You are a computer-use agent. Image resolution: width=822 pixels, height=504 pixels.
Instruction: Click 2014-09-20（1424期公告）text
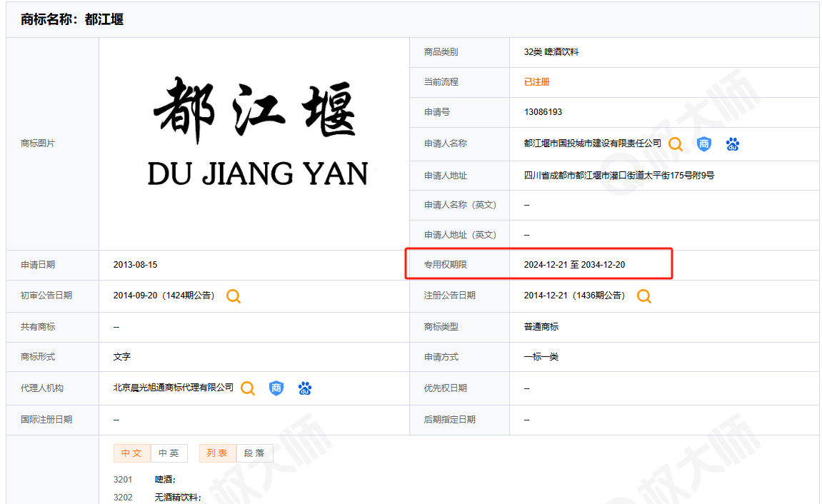(166, 296)
